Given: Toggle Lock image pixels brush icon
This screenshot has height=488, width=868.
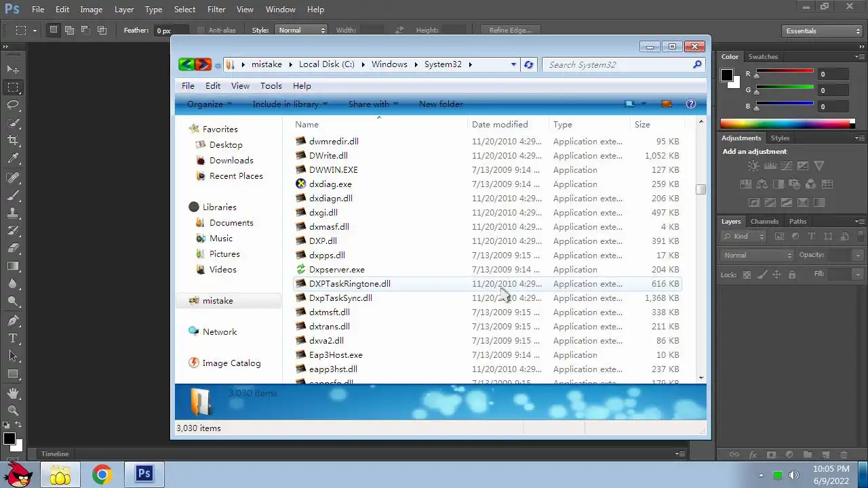Looking at the screenshot, I should pyautogui.click(x=762, y=274).
